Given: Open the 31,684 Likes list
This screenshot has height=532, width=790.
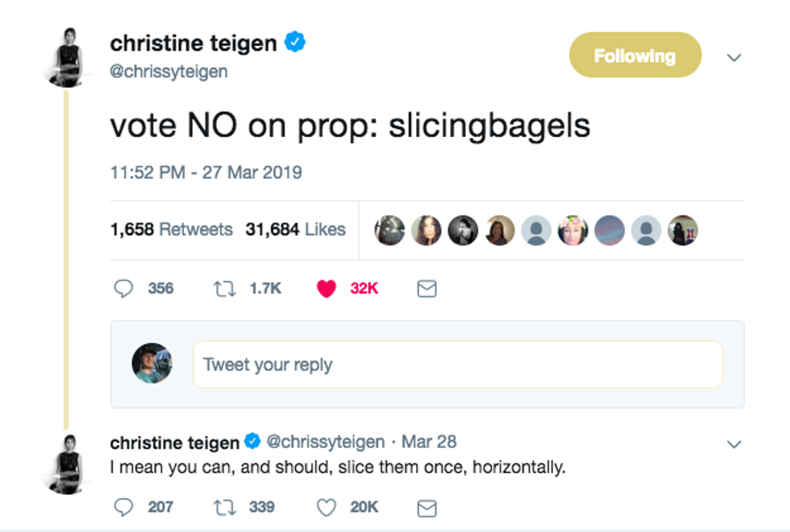Looking at the screenshot, I should 295,230.
